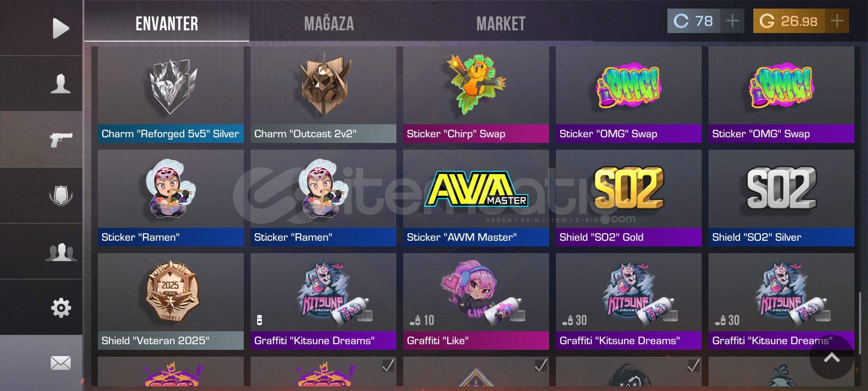Open settings via the gear icon

click(x=61, y=308)
